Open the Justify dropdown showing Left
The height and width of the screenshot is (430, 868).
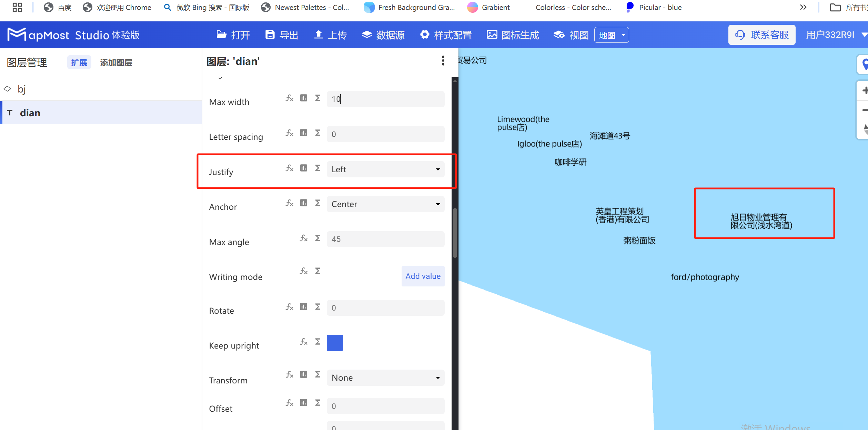(385, 169)
